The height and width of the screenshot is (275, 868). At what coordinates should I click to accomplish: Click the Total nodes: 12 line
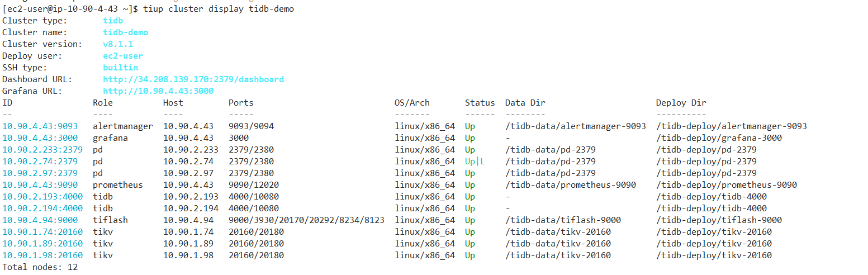tap(40, 267)
